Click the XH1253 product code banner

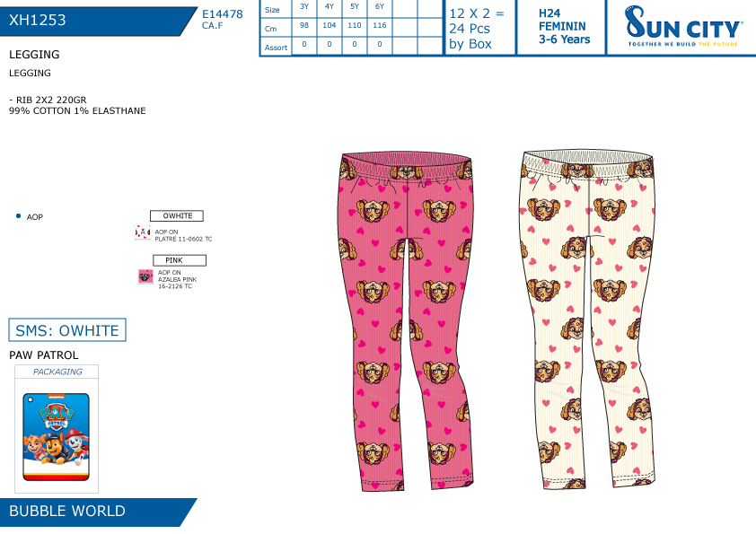click(94, 22)
